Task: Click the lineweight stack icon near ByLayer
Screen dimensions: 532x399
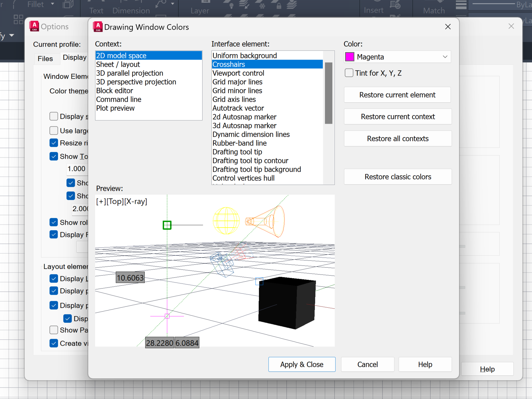Action: [x=461, y=5]
